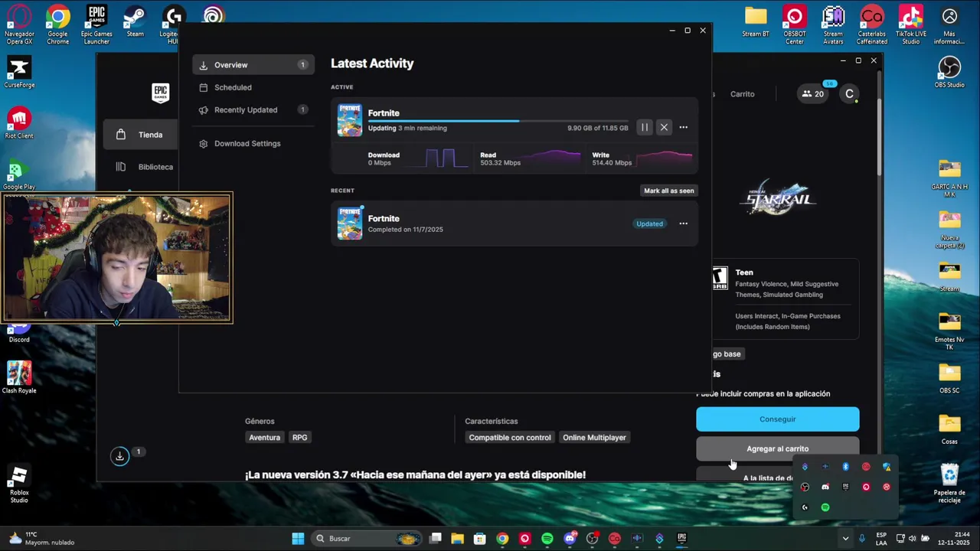980x551 pixels.
Task: Open Clash Royale desktop shortcut
Action: pos(19,377)
